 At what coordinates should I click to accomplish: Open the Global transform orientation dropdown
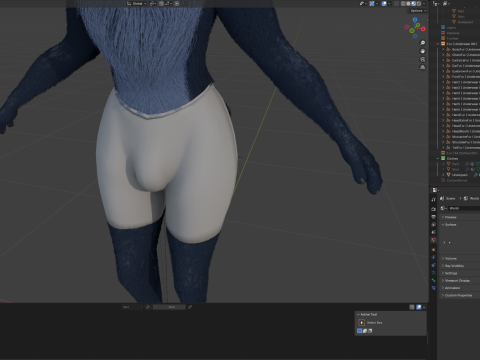tap(137, 3)
